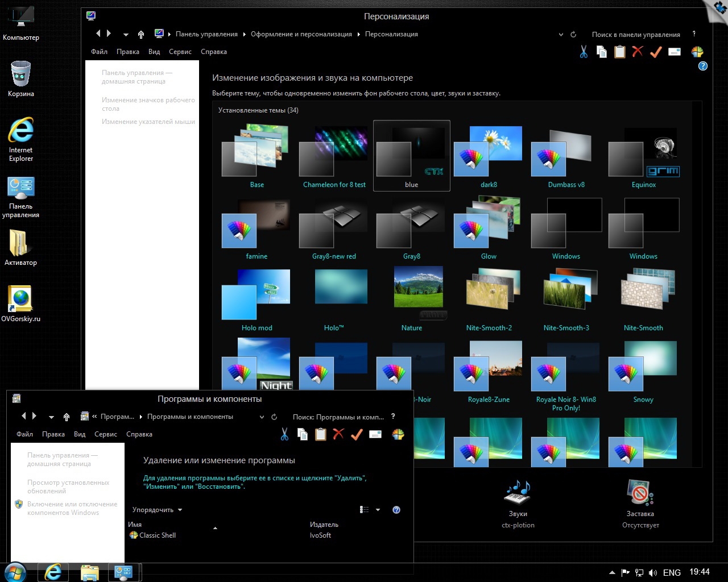Viewport: 728px width, 582px height.
Task: Open the Сервис menu in Персонализация window
Action: point(180,52)
